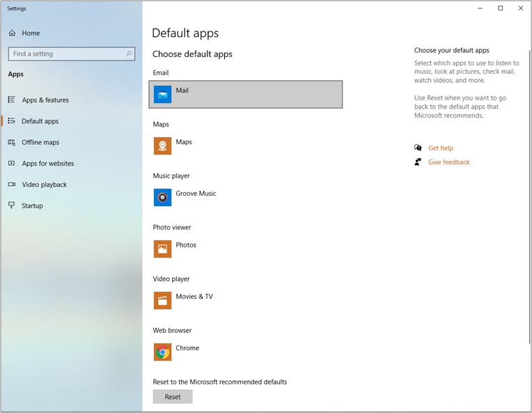Close the Settings window
This screenshot has height=413, width=532.
pyautogui.click(x=521, y=8)
